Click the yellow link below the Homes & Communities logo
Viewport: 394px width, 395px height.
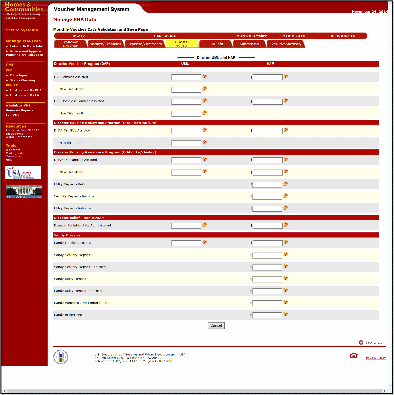[x=22, y=30]
